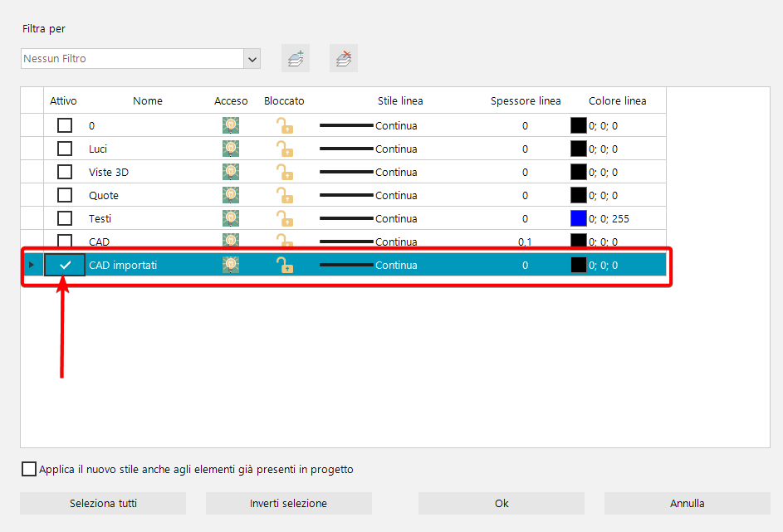Open blue color swatch for Testi layer
Image resolution: width=783 pixels, height=532 pixels.
pyautogui.click(x=578, y=218)
